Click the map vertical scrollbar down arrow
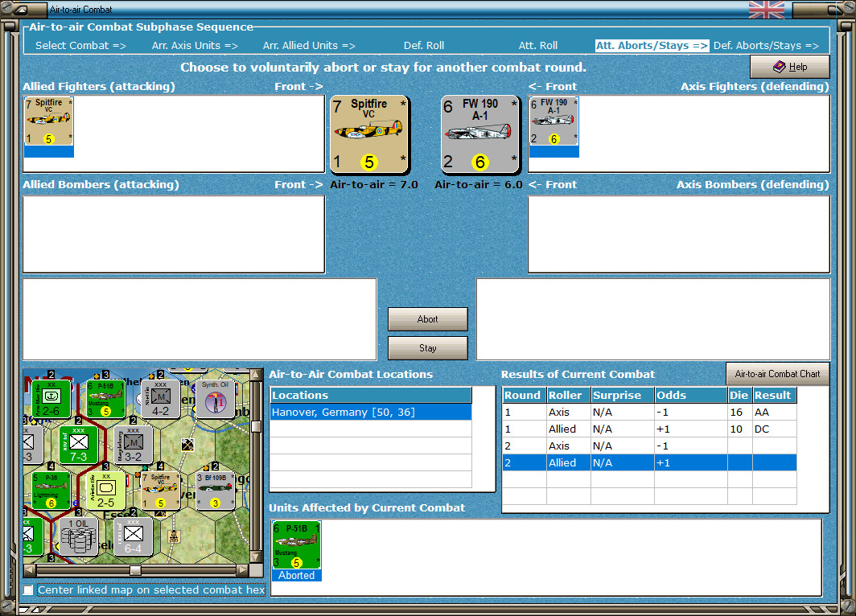Viewport: 856px width, 616px height. coord(255,557)
